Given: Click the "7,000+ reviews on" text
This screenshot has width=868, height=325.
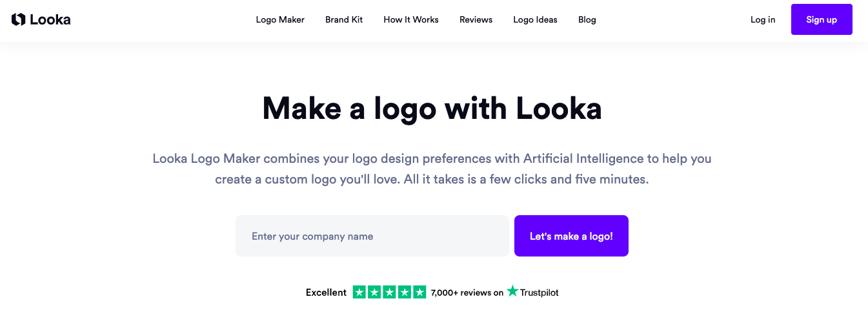Looking at the screenshot, I should coord(467,293).
